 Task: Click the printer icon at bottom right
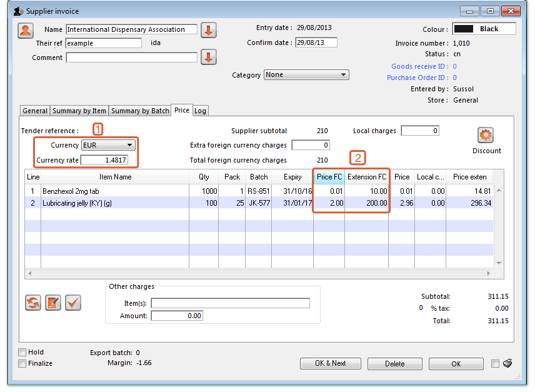point(507,364)
